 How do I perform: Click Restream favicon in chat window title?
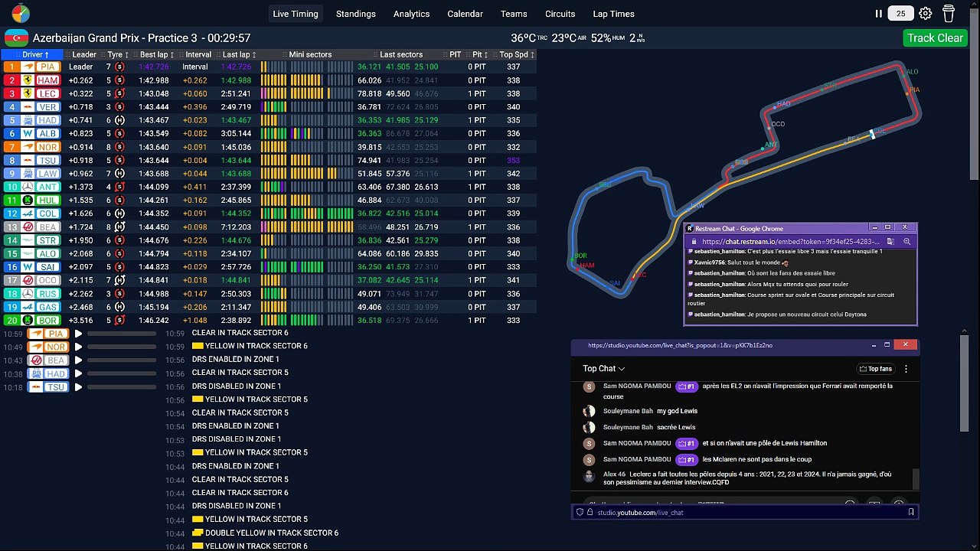point(689,228)
